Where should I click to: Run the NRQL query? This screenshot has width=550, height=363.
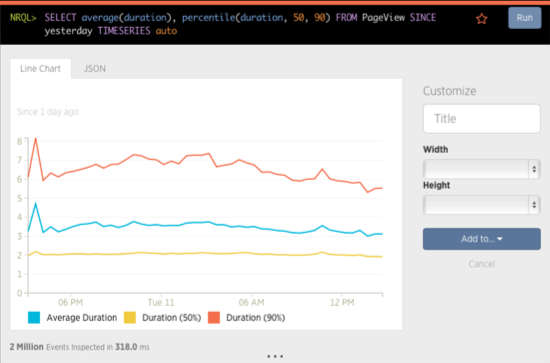(524, 18)
